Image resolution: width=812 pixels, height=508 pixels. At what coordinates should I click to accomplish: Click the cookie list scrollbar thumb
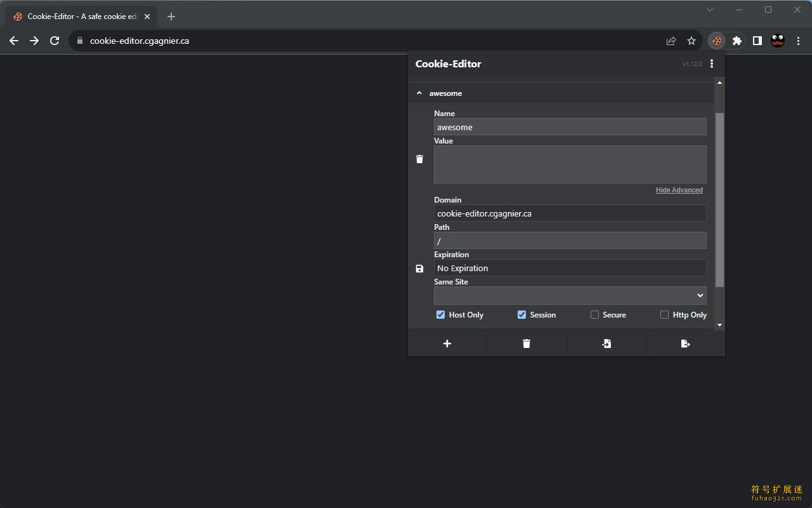pyautogui.click(x=719, y=200)
